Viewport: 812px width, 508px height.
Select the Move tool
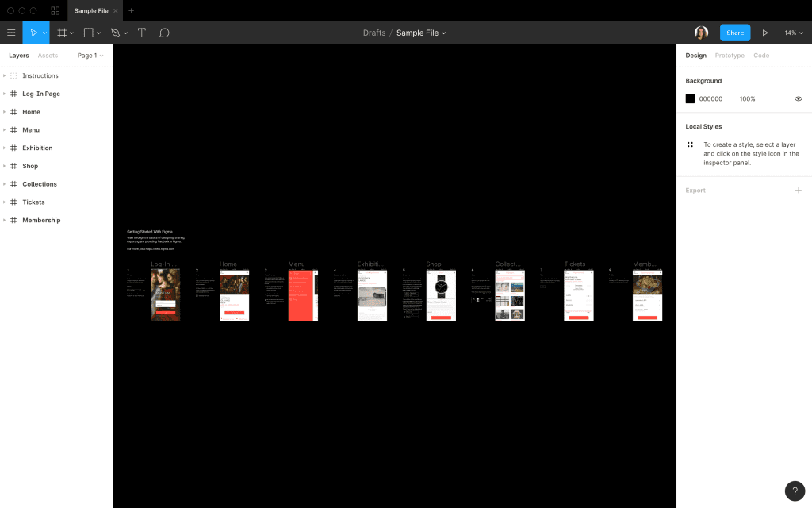33,33
